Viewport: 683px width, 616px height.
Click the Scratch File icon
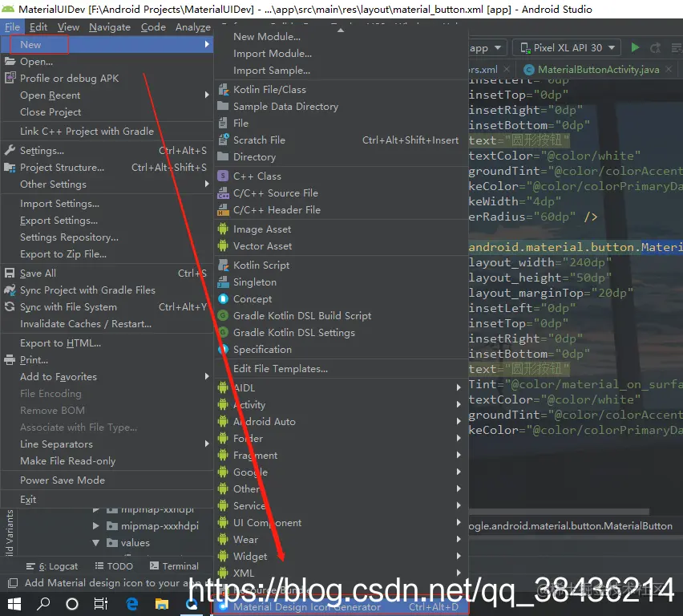pos(223,140)
